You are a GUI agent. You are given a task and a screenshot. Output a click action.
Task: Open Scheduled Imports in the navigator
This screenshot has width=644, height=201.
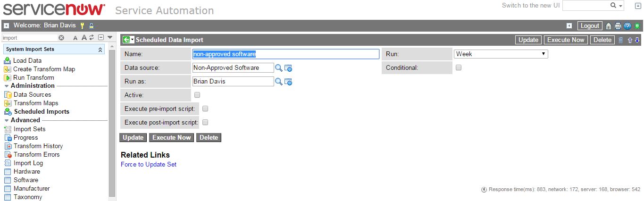click(x=42, y=112)
